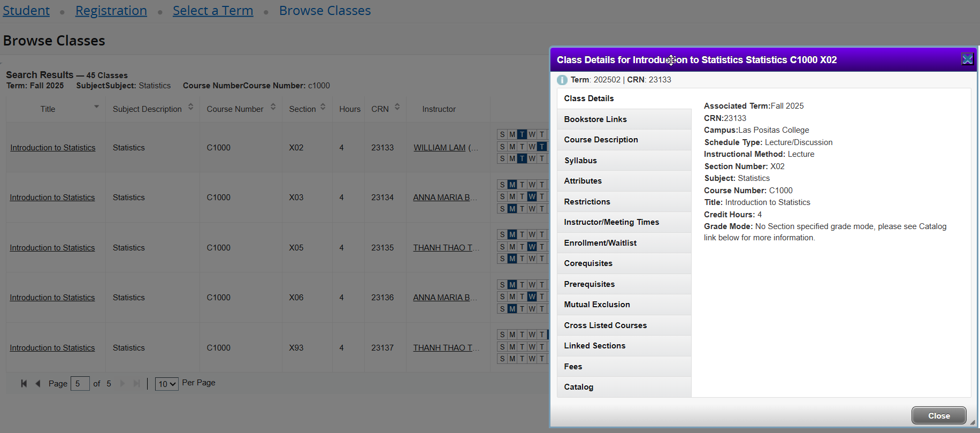Click the info icon beside Term 202502

[562, 80]
